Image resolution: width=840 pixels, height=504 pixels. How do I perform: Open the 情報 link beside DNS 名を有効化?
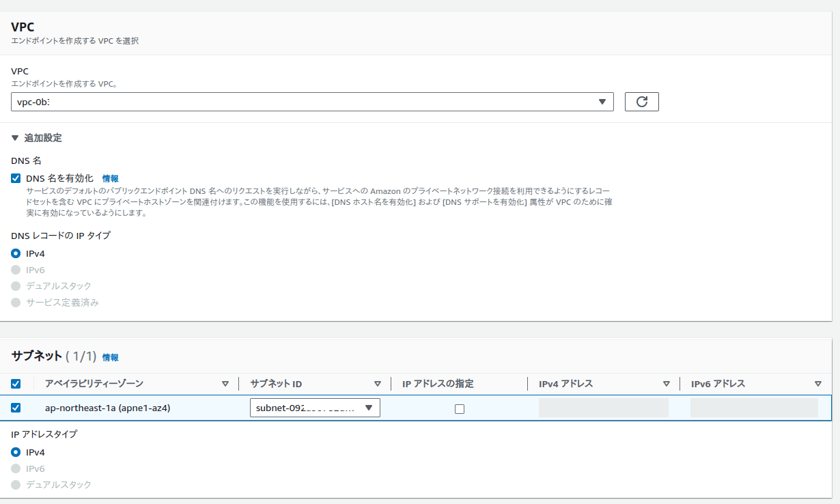tap(111, 178)
